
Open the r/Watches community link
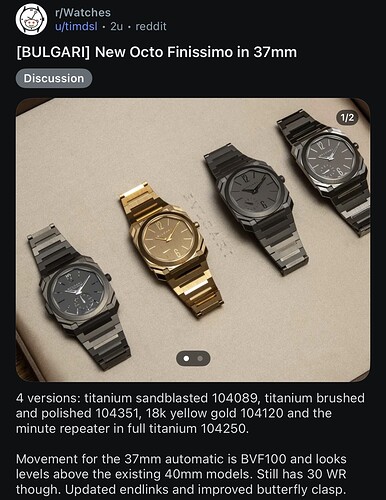[83, 13]
